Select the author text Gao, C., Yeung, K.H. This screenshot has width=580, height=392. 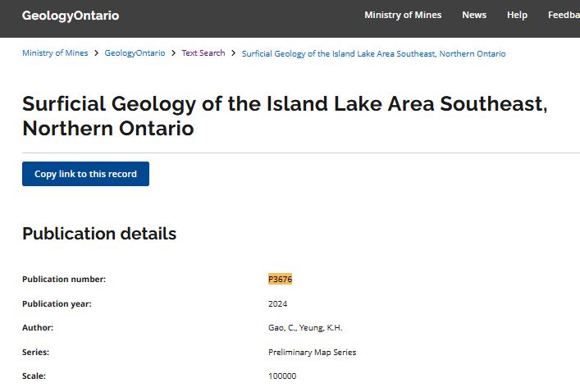[x=305, y=328]
